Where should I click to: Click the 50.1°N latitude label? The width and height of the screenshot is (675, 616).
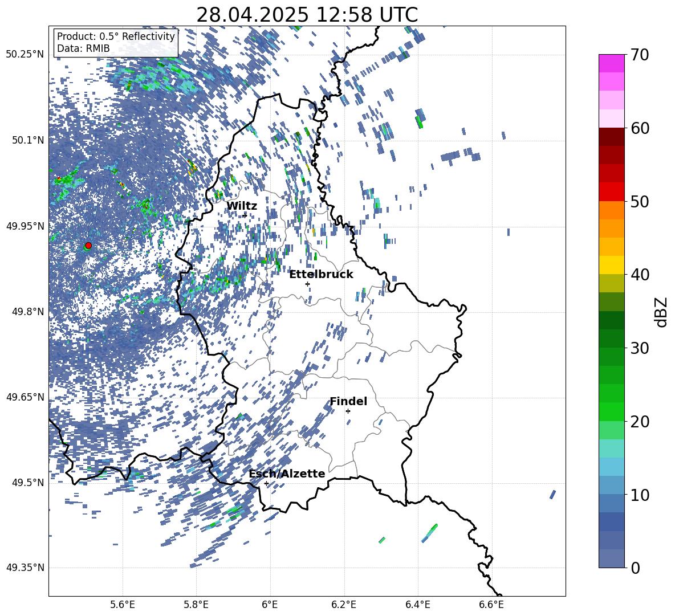(x=27, y=140)
